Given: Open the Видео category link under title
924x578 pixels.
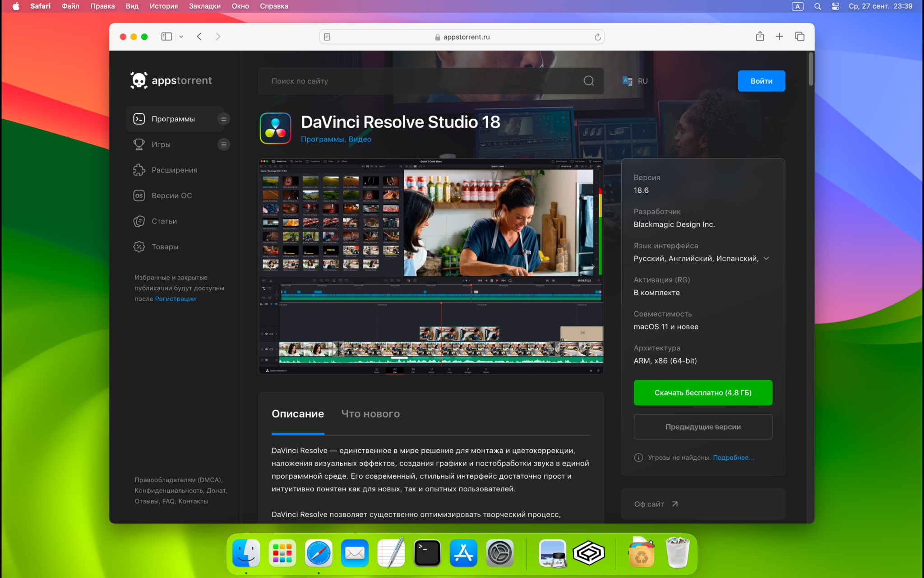Looking at the screenshot, I should (x=360, y=139).
